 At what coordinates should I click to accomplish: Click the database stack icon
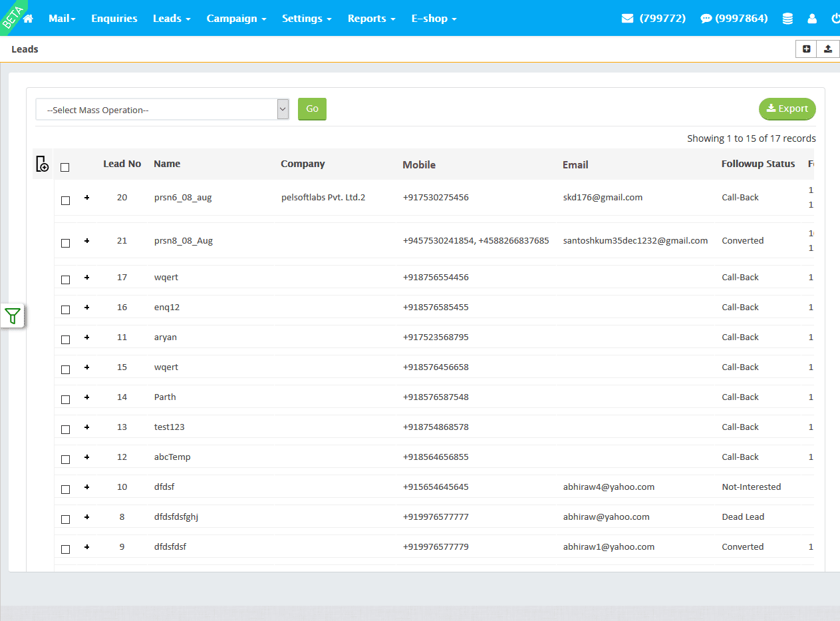coord(787,19)
